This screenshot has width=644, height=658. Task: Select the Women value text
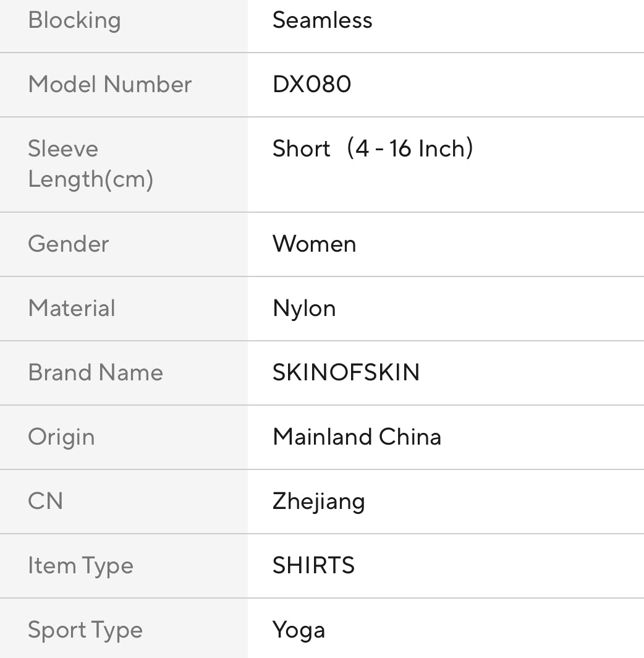click(314, 244)
